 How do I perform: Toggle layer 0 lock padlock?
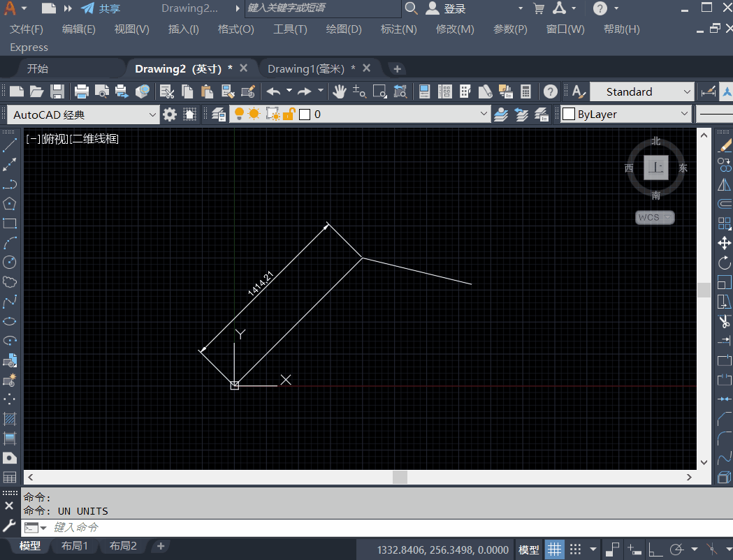pyautogui.click(x=289, y=114)
